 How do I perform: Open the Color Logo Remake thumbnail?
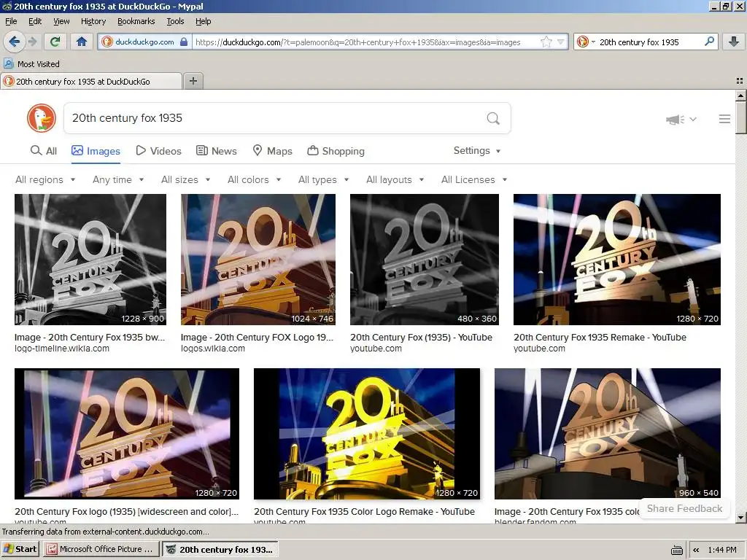click(367, 434)
